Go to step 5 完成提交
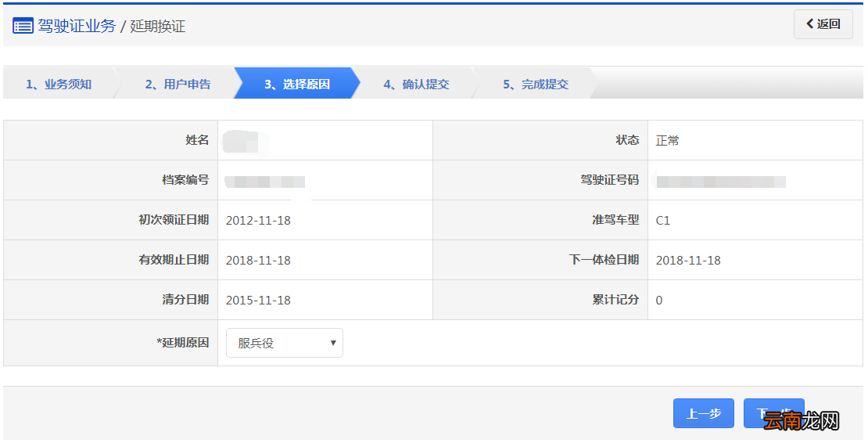Viewport: 868px width, 443px height. pos(536,85)
